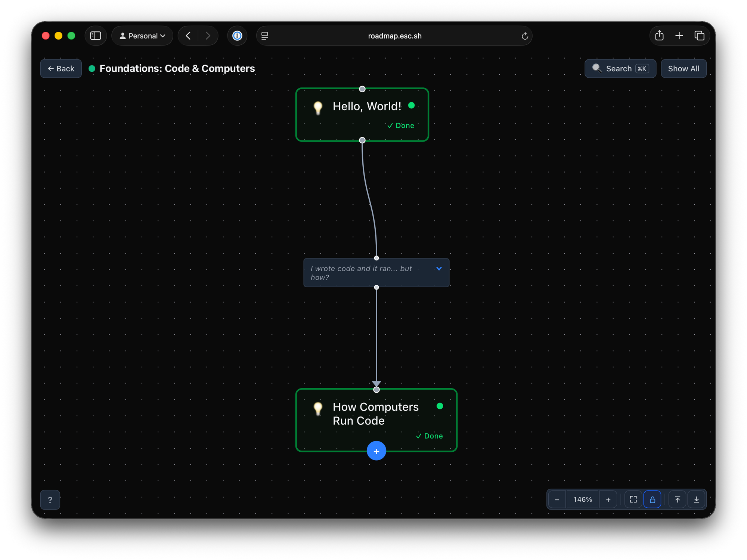This screenshot has width=747, height=560.
Task: Click the Safari share icon
Action: point(659,36)
